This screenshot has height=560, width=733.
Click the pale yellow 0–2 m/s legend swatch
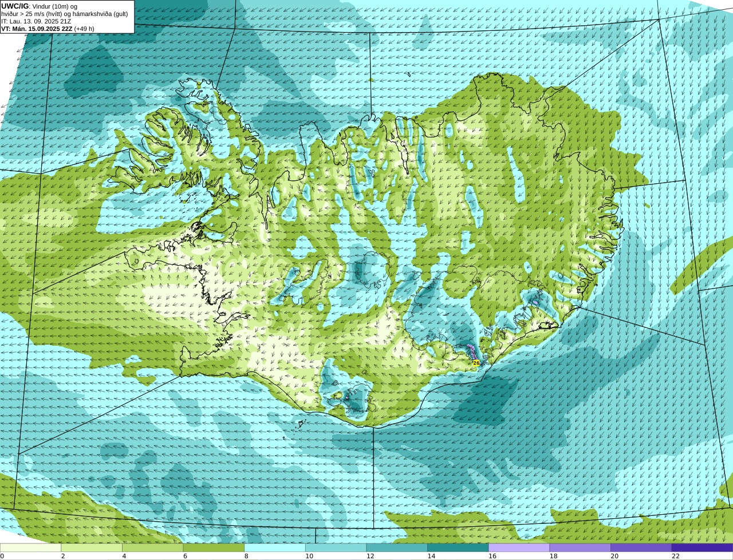(30, 547)
